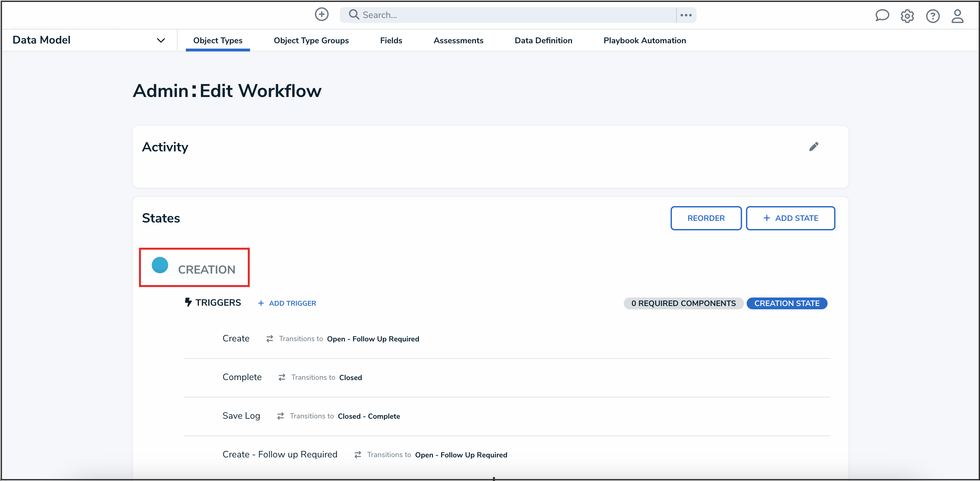Open advanced search options via the ellipsis

coord(686,15)
